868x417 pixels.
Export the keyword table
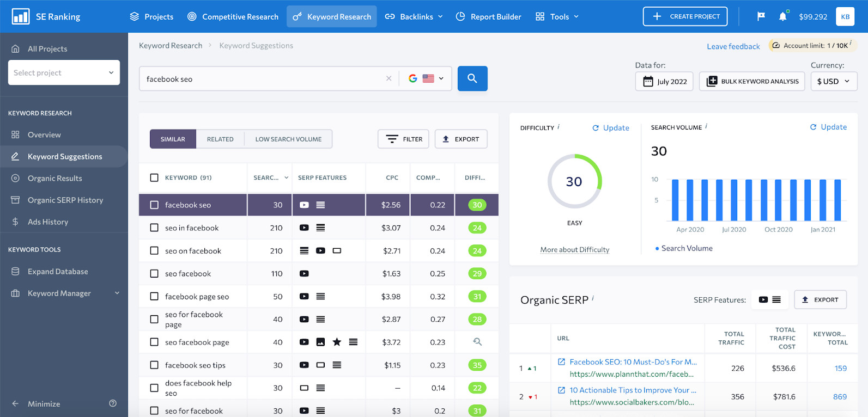pyautogui.click(x=461, y=139)
